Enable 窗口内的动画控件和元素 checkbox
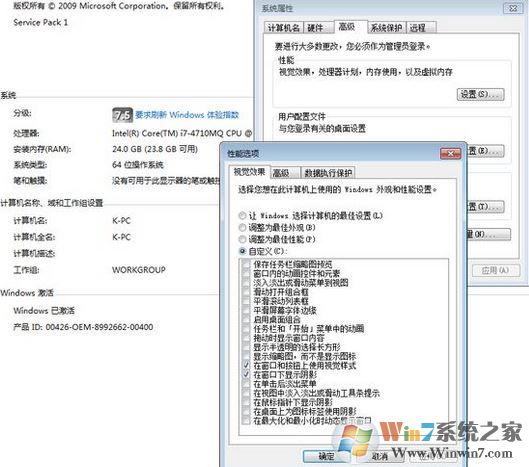 [246, 273]
